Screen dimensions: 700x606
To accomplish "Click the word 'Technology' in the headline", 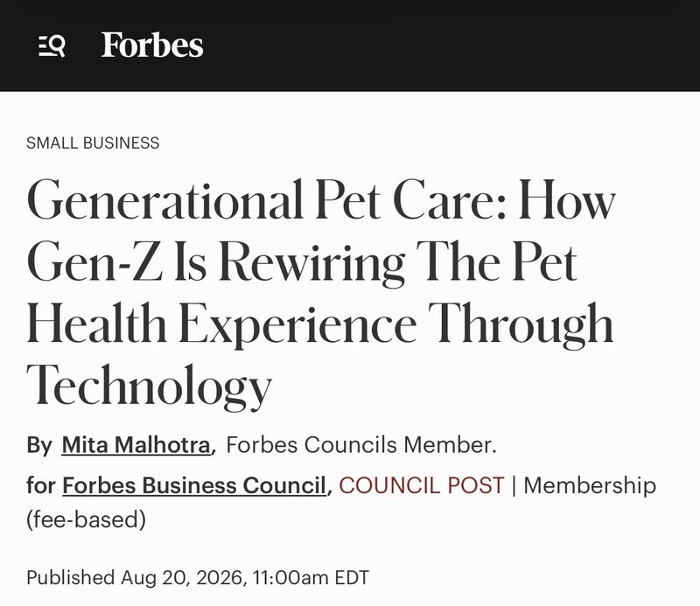I will [149, 386].
